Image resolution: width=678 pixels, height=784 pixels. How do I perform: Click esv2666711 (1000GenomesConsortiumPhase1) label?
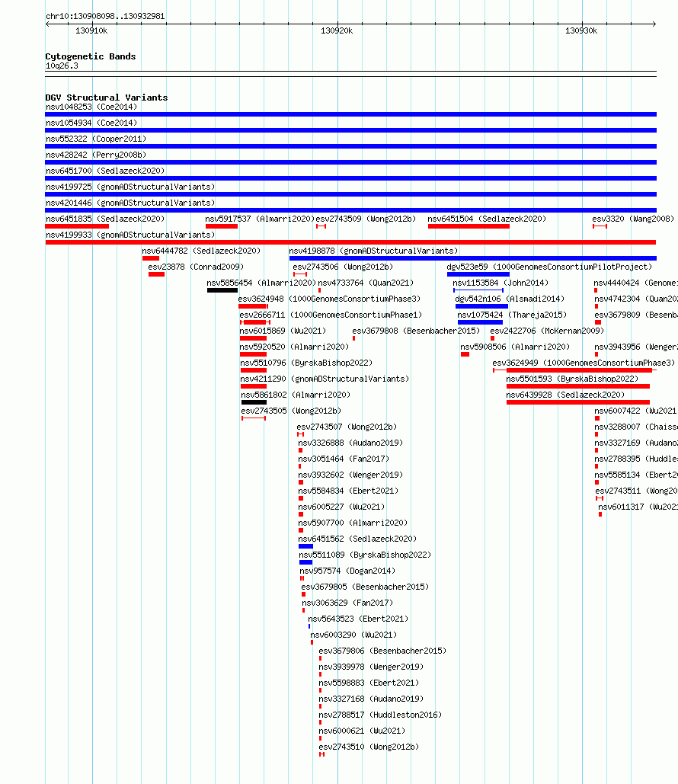331,315
